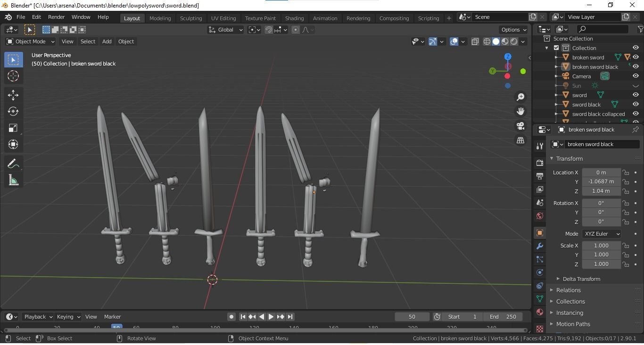Open the Global transform orientation dropdown
Viewport: 644px width, 345px height.
click(x=225, y=30)
